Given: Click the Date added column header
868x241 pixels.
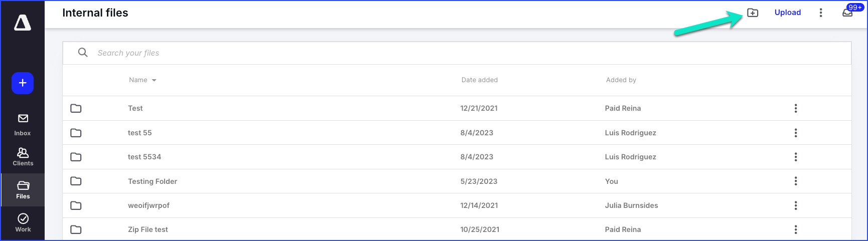Looking at the screenshot, I should (x=480, y=80).
